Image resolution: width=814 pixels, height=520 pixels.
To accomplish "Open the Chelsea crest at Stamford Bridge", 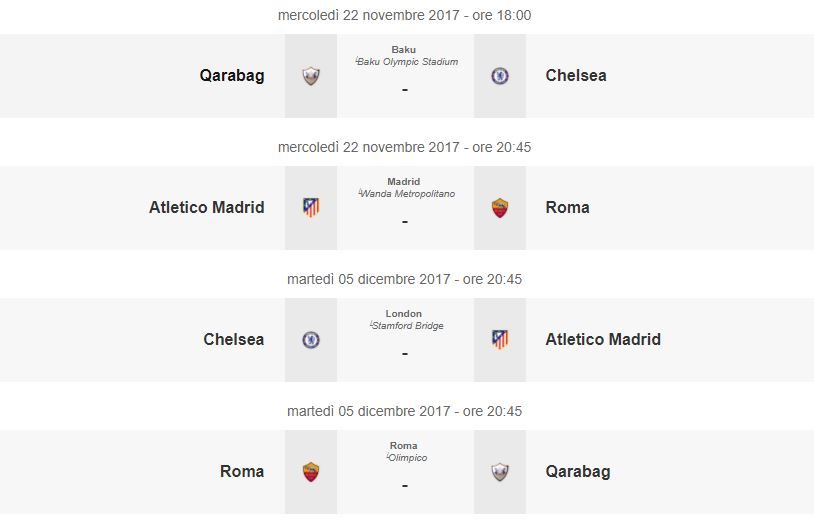I will [311, 340].
